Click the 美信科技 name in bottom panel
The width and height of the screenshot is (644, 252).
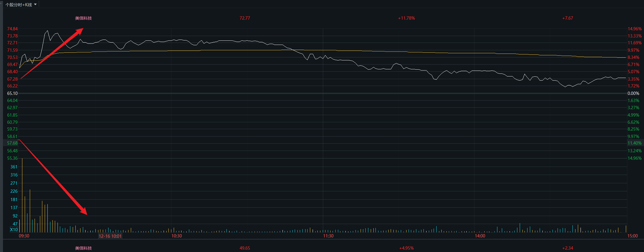(83, 248)
